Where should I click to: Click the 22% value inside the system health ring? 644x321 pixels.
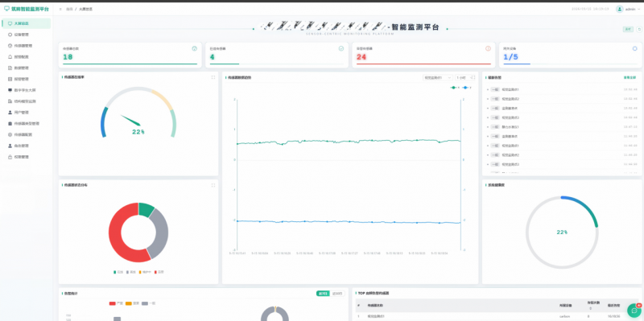[562, 233]
